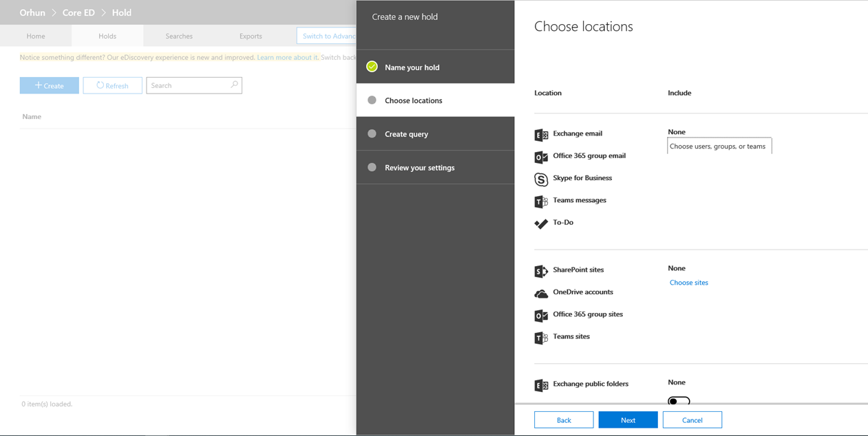
Task: Open the Choose sites link
Action: (x=688, y=283)
